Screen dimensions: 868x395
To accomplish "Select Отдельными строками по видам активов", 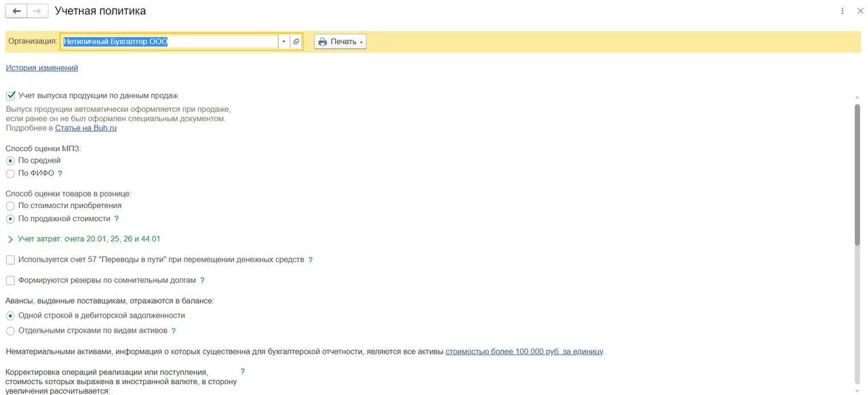I will 10,331.
